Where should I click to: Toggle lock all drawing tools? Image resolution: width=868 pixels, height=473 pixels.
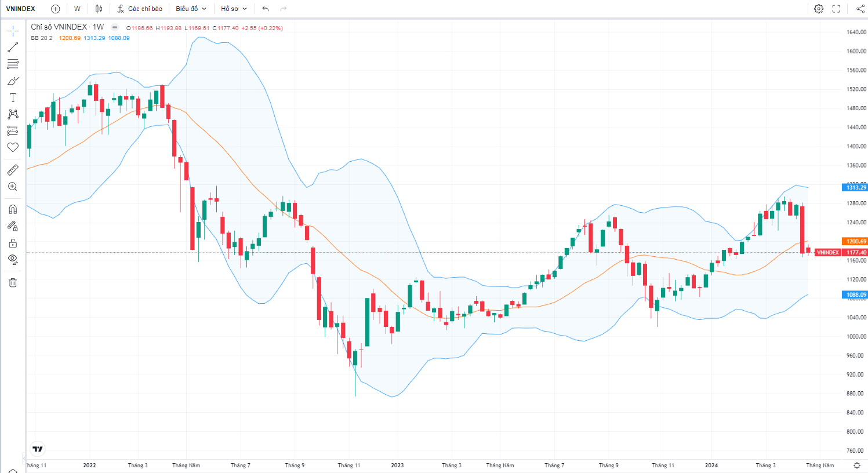click(13, 243)
